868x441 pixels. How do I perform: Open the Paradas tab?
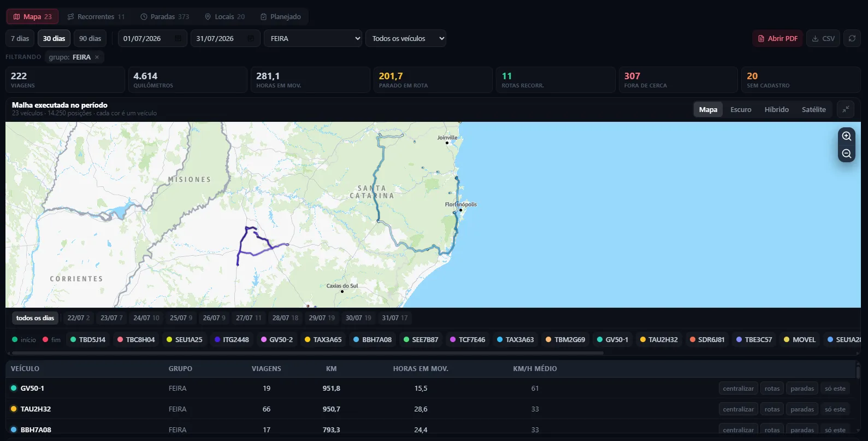(164, 16)
